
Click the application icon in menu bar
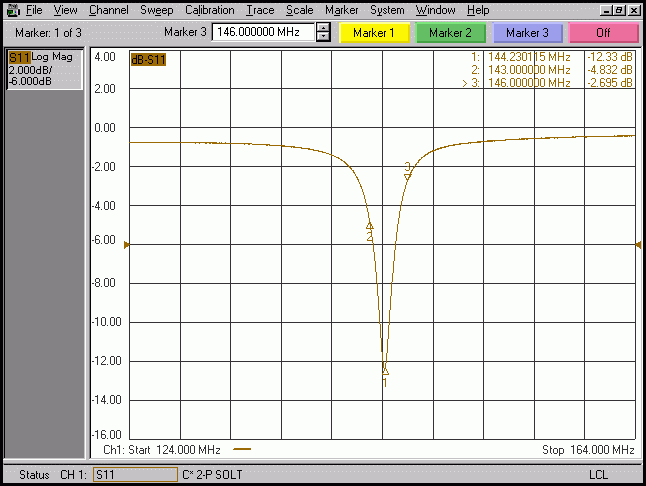tap(14, 10)
